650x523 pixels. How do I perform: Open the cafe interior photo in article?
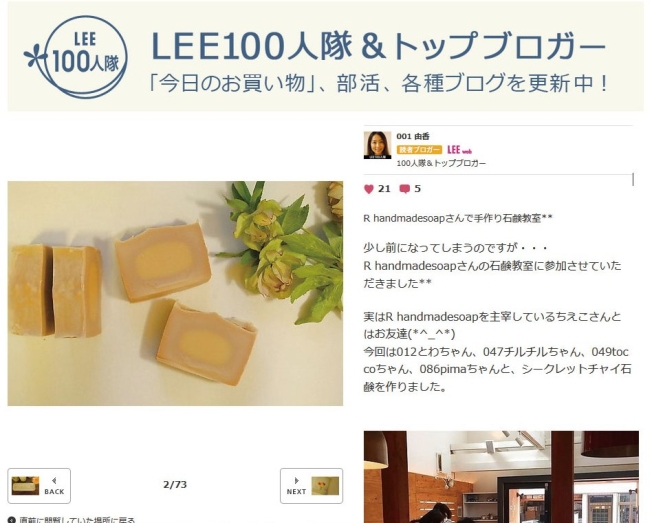tap(501, 477)
